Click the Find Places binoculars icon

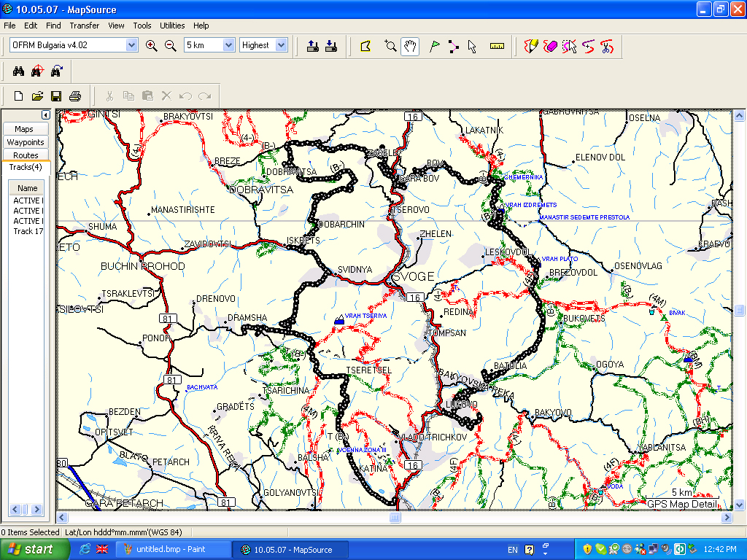click(x=19, y=71)
